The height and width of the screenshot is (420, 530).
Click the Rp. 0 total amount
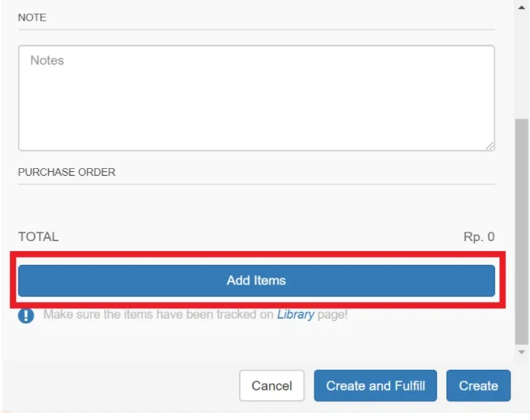point(479,237)
